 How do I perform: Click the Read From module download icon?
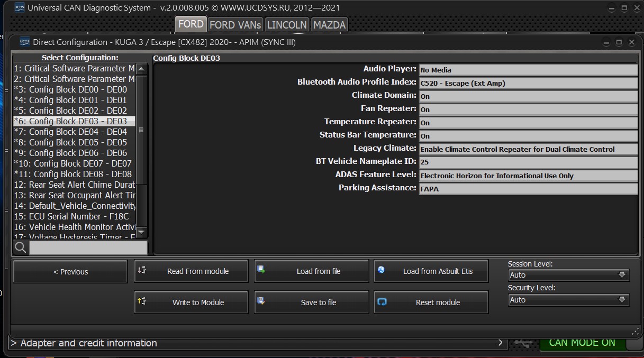[141, 270]
